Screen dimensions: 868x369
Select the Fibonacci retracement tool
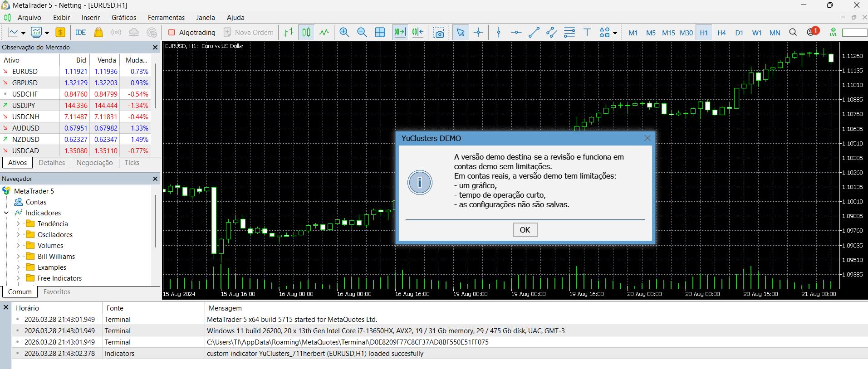[x=569, y=32]
